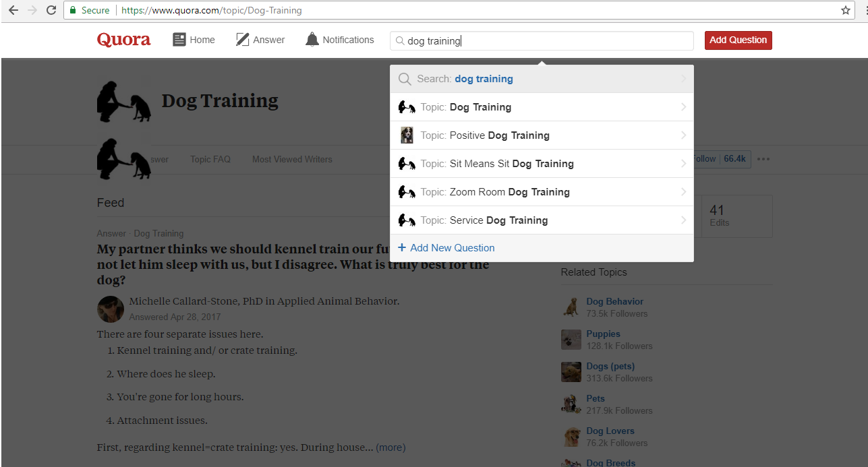Open the three-dot more options menu
The image size is (868, 467).
click(x=763, y=160)
